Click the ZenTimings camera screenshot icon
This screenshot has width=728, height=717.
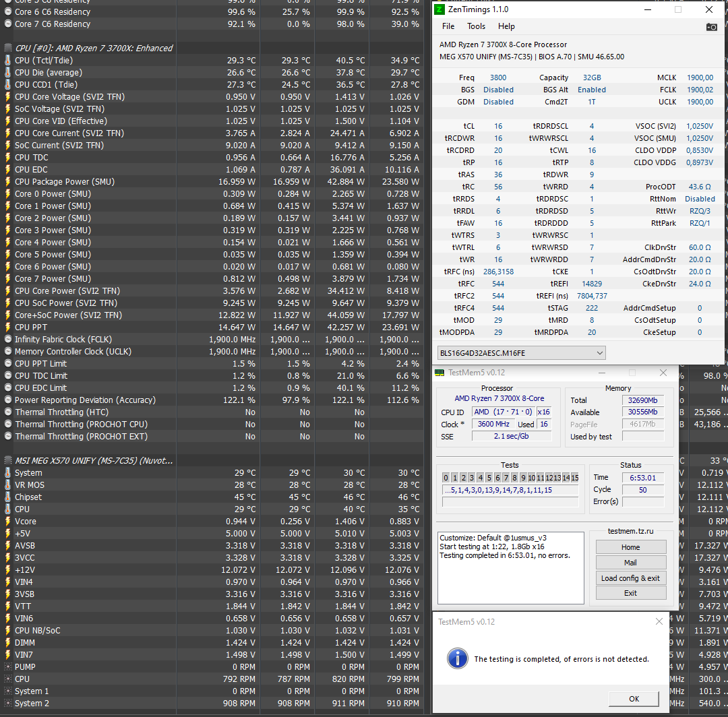point(711,27)
